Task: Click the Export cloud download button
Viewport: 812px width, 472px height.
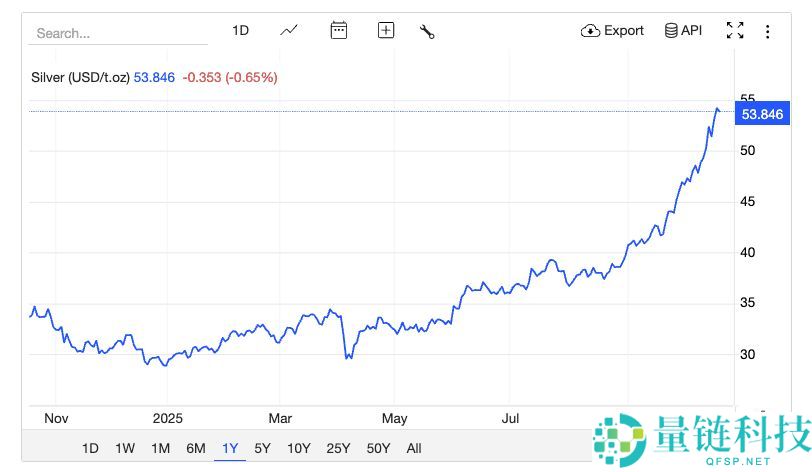Action: tap(612, 30)
